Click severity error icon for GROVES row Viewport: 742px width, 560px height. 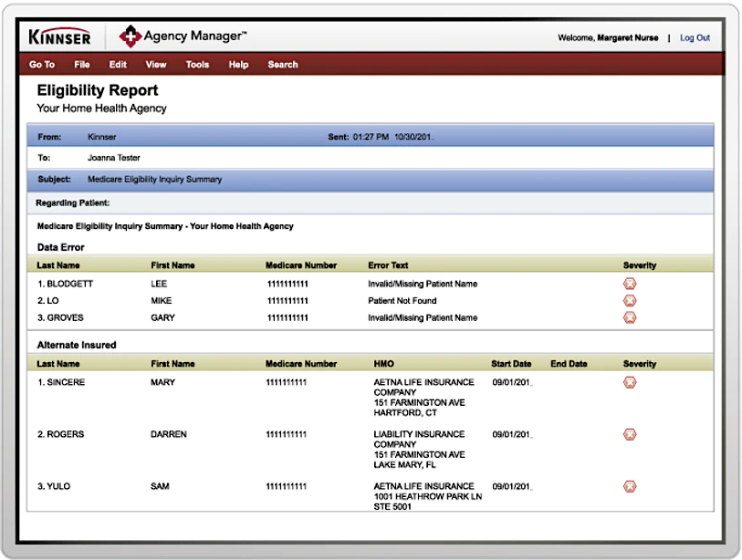tap(630, 317)
